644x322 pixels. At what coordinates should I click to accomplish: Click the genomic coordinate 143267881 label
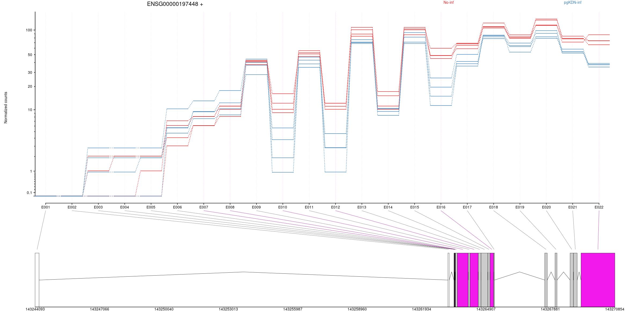(x=550, y=309)
